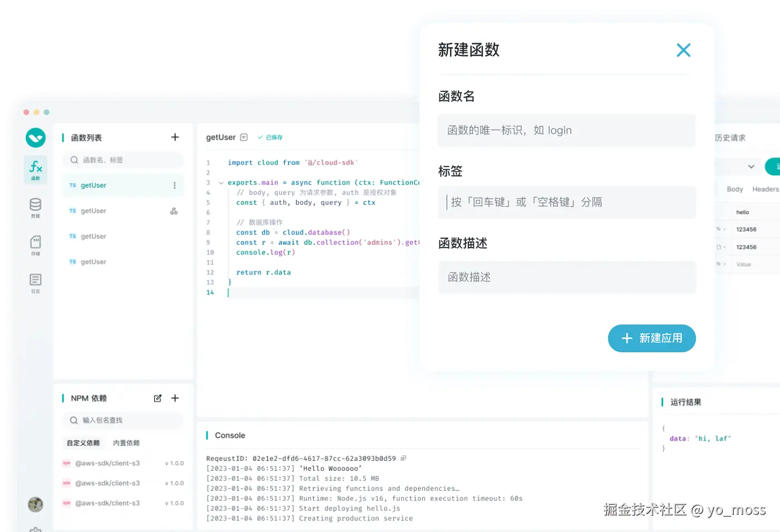Select third @aws-sdk/client-s3 dependency
The width and height of the screenshot is (780, 532).
[123, 503]
